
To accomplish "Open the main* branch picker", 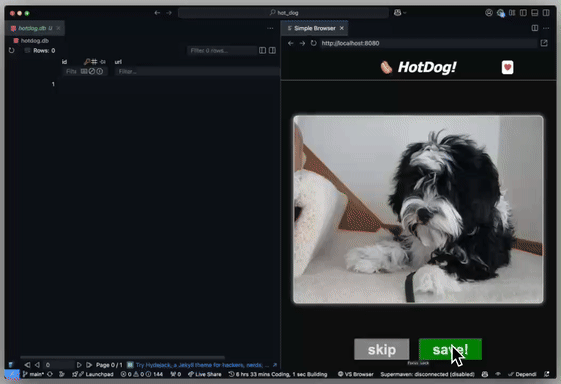I will click(34, 374).
